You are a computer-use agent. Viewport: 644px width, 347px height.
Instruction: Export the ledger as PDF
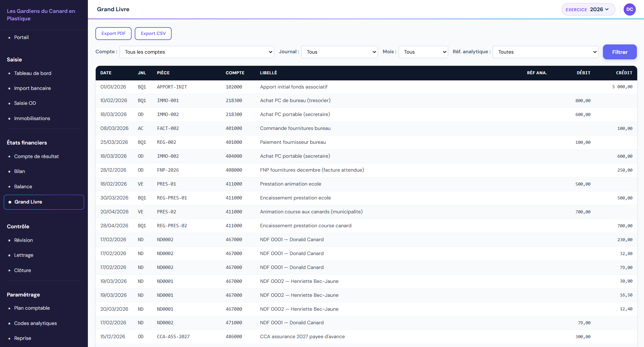pyautogui.click(x=113, y=34)
